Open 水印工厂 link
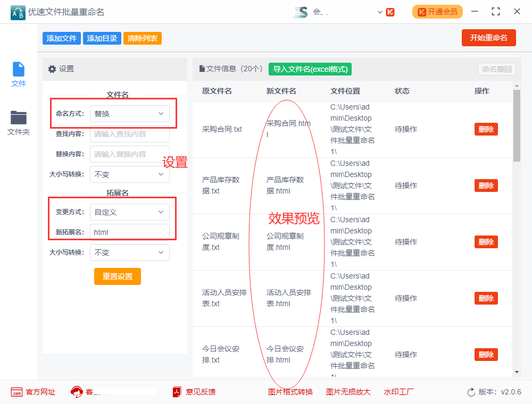The width and height of the screenshot is (532, 404). (x=398, y=392)
